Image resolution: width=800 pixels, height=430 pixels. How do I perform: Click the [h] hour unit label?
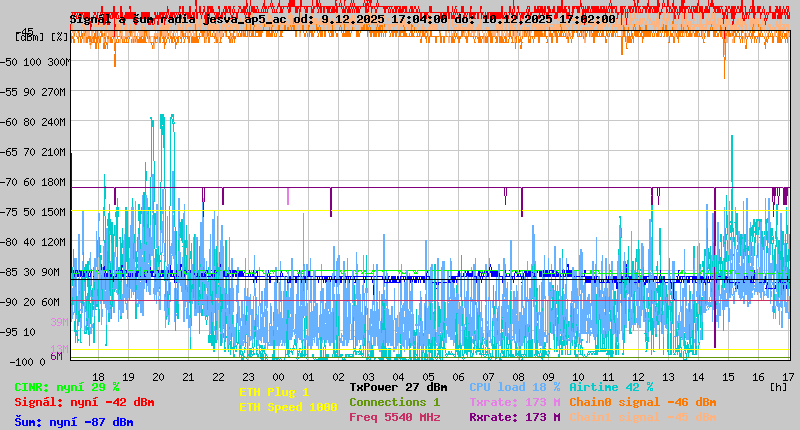click(x=778, y=386)
